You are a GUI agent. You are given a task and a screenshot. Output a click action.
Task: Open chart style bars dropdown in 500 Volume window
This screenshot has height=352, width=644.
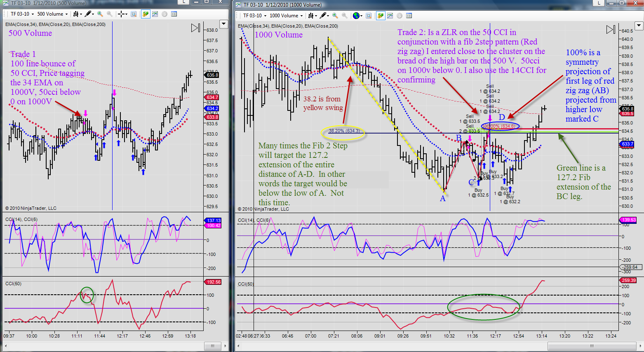tap(77, 14)
